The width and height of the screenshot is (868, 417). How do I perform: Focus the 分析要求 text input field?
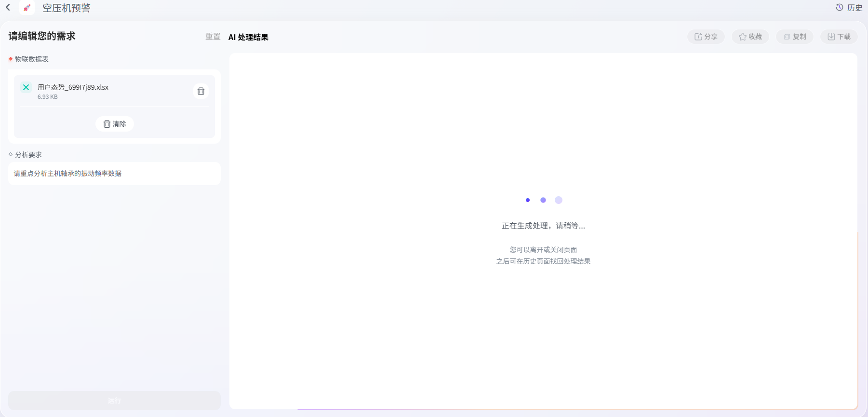(x=114, y=174)
